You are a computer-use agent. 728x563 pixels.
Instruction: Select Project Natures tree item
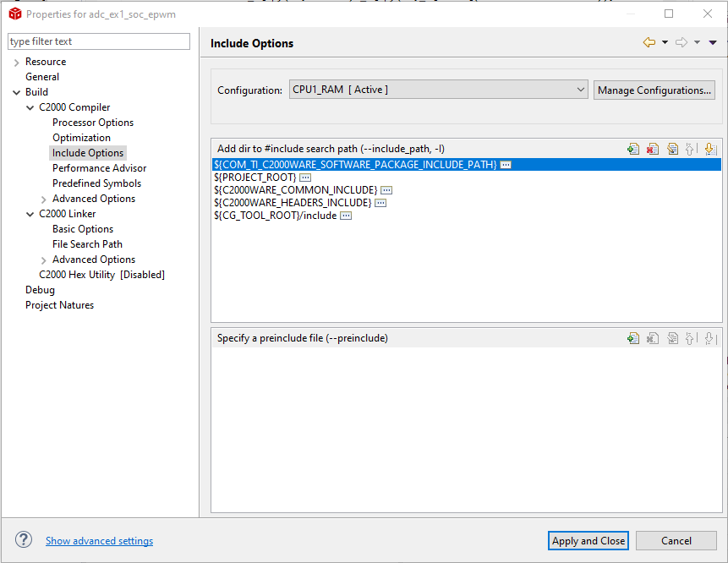click(x=59, y=305)
